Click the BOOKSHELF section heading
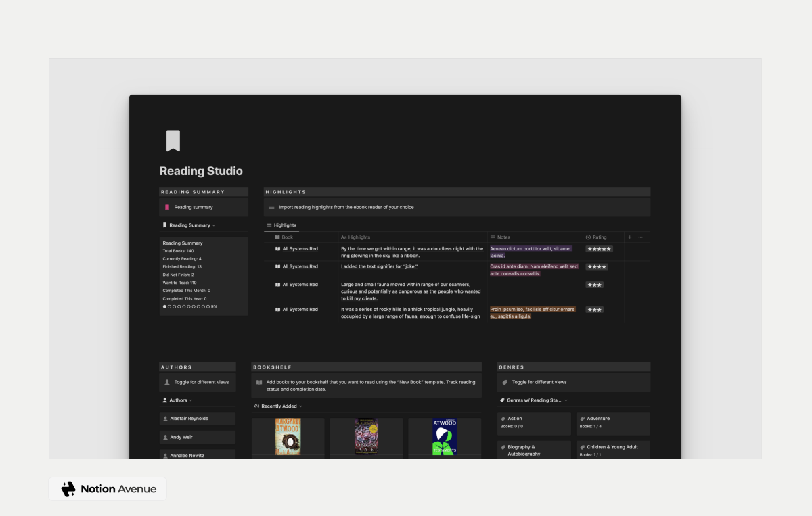 click(x=273, y=367)
